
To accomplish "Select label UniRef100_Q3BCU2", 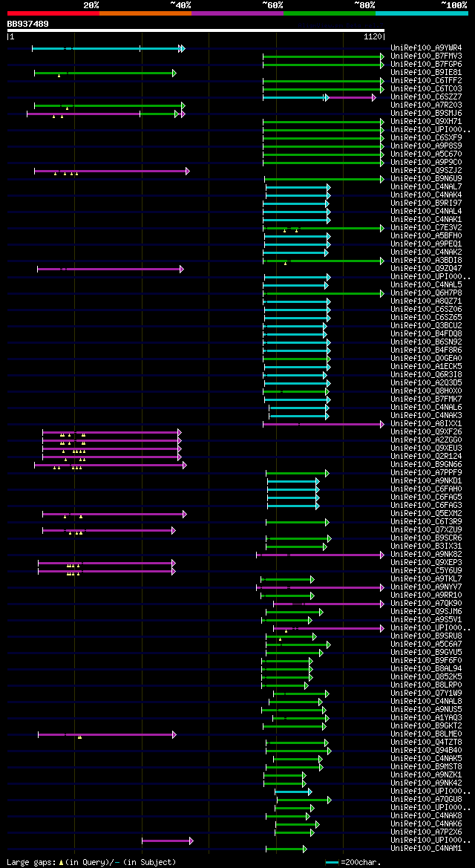I will click(x=426, y=326).
